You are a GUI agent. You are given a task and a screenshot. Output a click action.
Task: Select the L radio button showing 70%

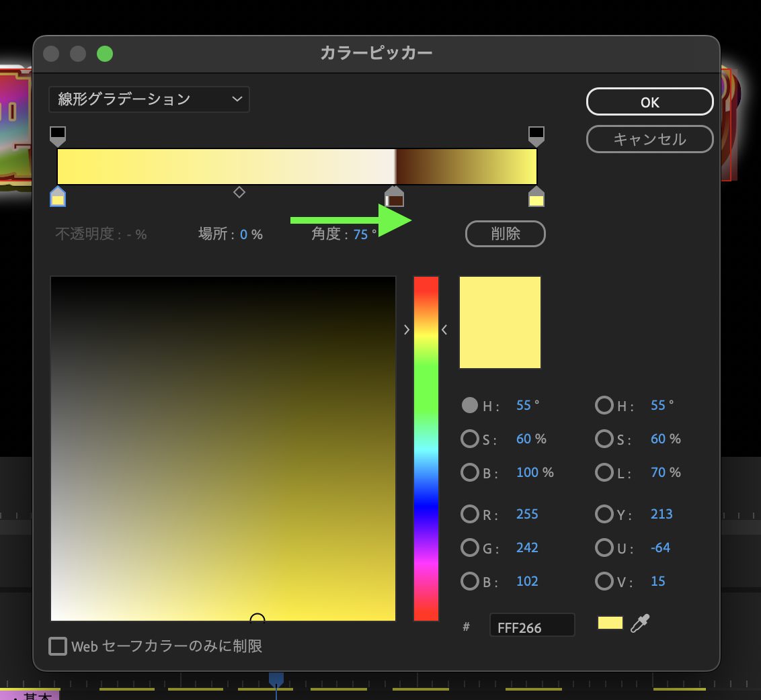pos(604,472)
